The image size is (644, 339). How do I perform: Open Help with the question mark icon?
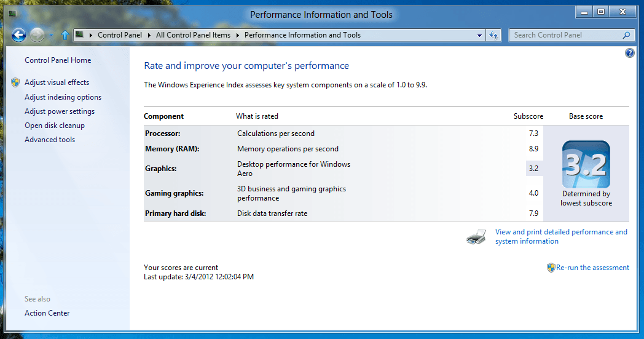pos(629,53)
